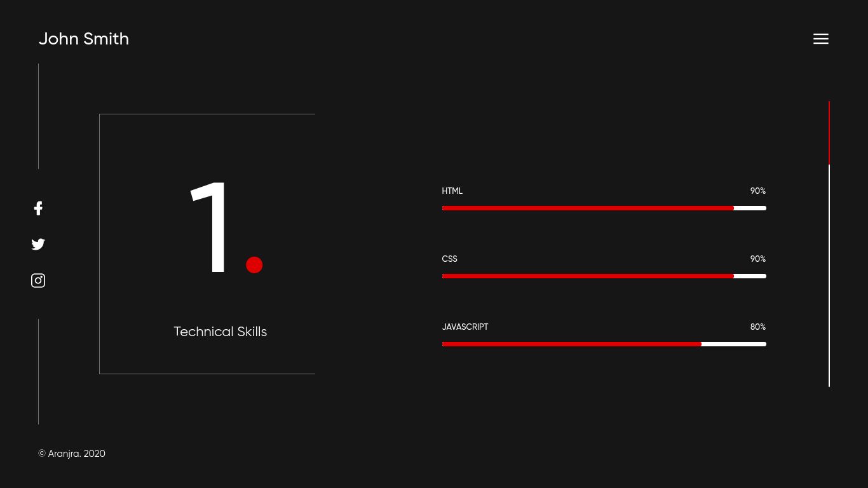Click the Facebook social icon

pos(38,208)
